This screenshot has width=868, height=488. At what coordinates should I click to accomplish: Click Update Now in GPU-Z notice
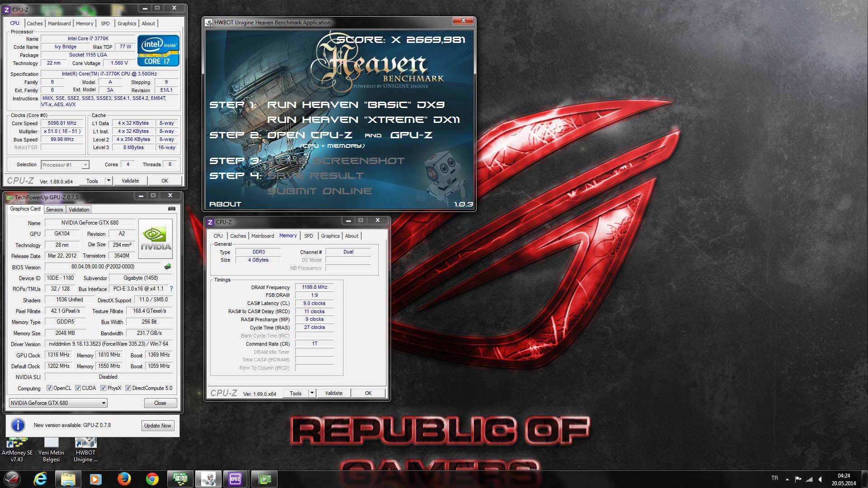pos(158,426)
